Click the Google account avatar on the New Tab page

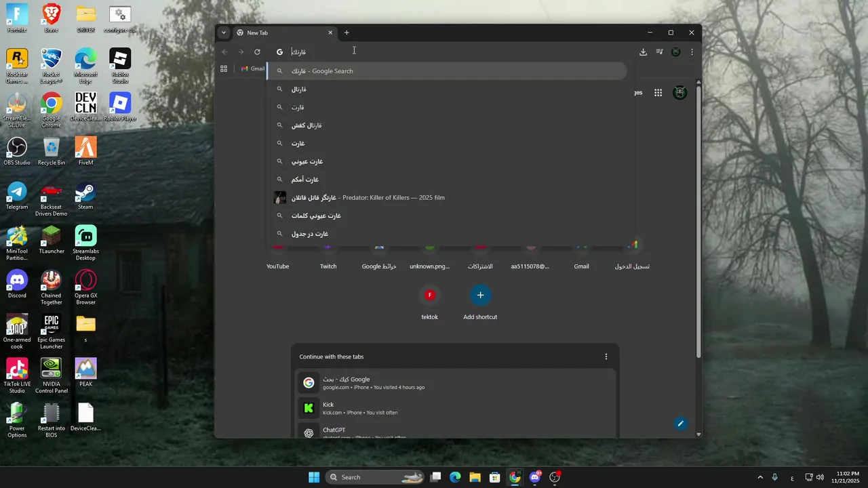[679, 93]
